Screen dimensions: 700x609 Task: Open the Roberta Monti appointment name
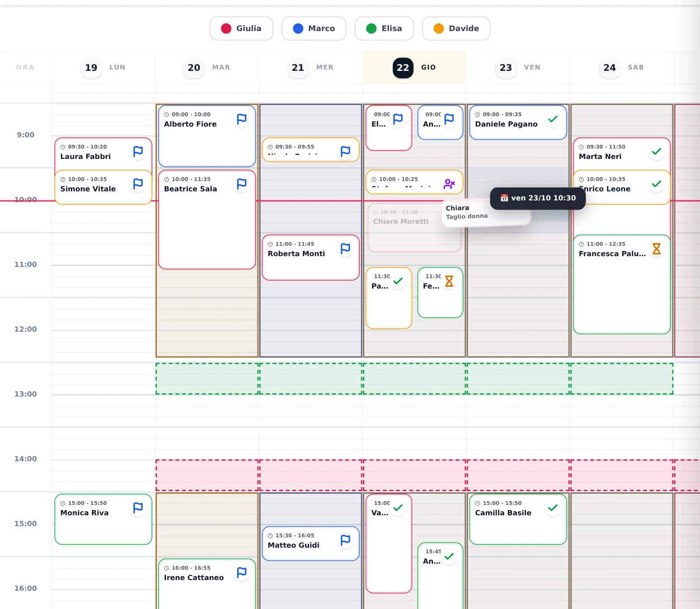click(x=296, y=254)
